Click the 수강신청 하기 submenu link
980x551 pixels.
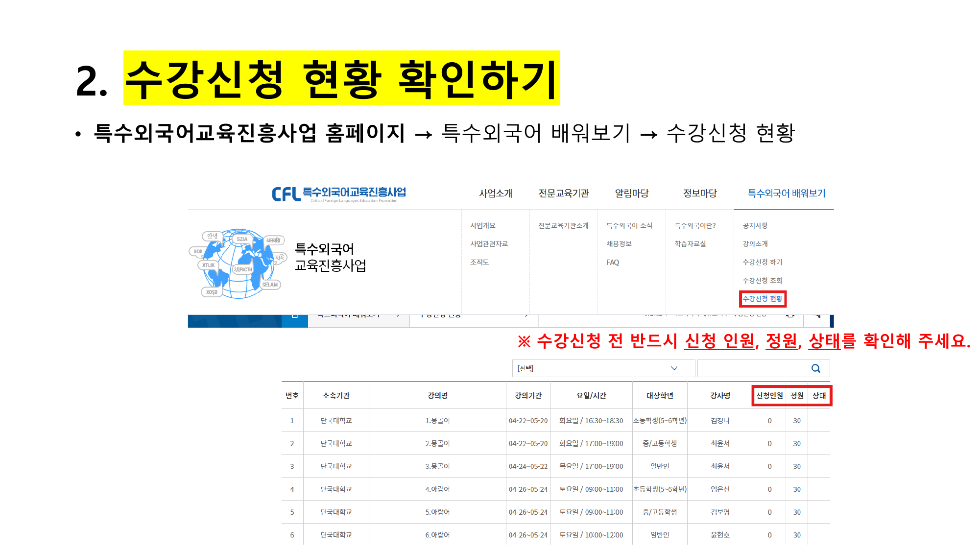coord(762,262)
